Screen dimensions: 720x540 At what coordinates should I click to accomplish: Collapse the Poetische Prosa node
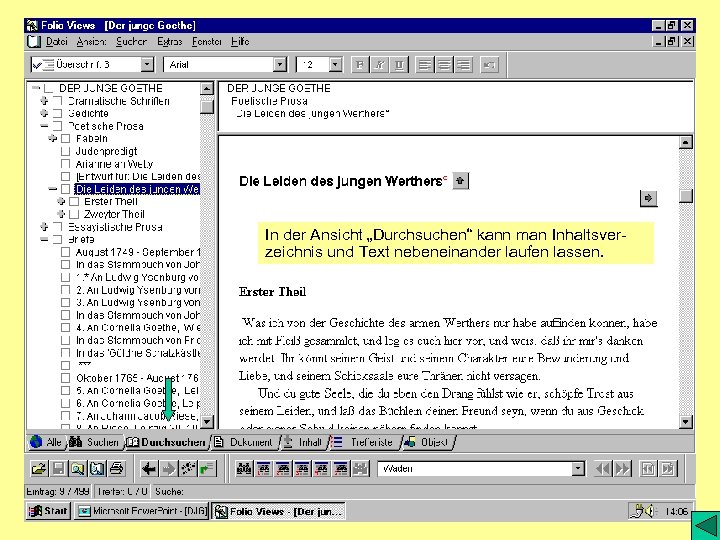pyautogui.click(x=44, y=126)
